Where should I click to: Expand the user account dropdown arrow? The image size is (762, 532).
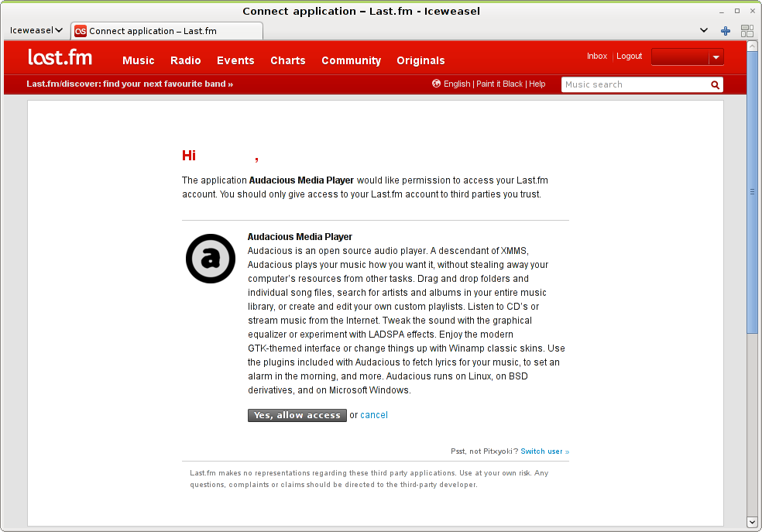716,57
